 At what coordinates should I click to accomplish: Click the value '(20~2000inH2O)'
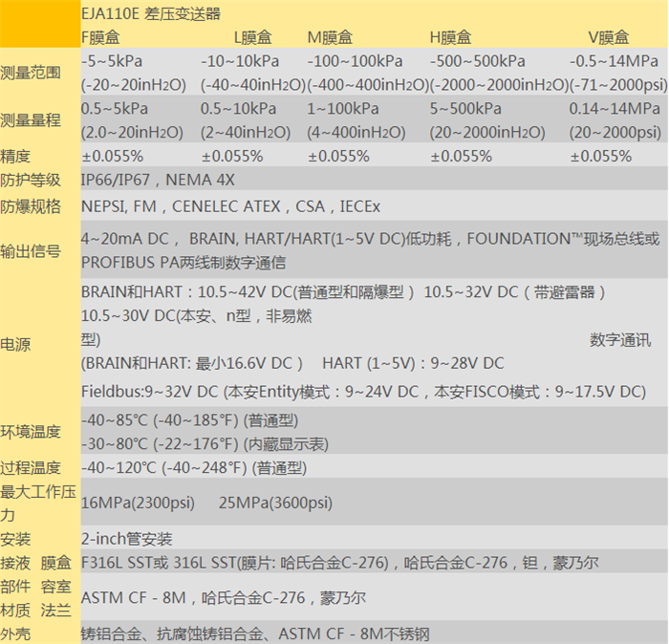pos(487,132)
